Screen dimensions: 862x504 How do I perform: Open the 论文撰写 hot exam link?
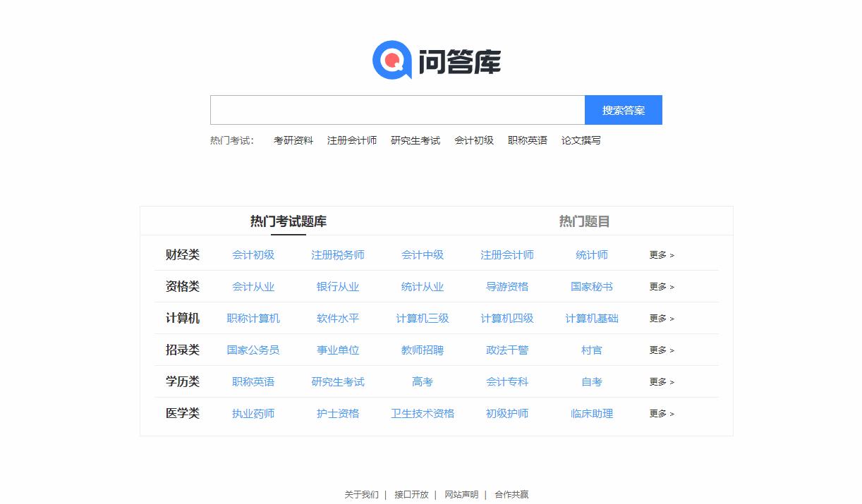pyautogui.click(x=581, y=140)
